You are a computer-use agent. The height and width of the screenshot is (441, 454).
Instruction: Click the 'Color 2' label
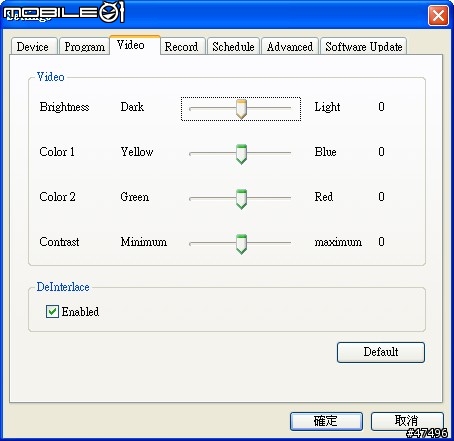pyautogui.click(x=57, y=197)
